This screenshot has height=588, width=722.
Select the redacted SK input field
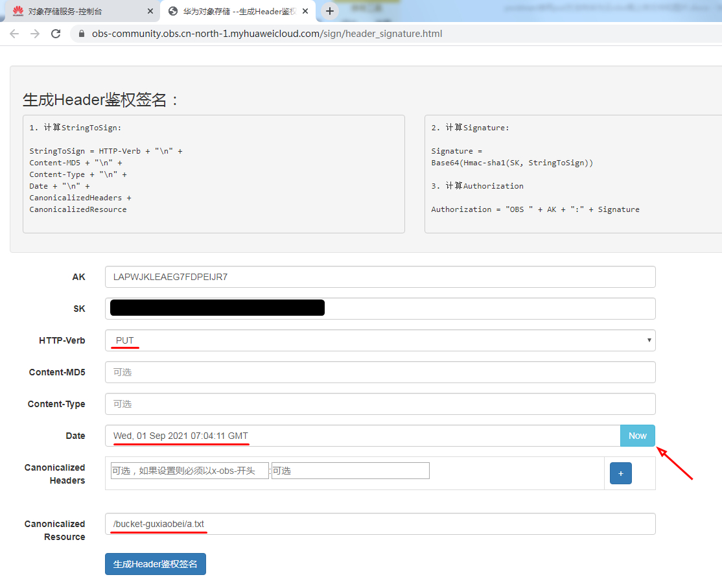pos(380,308)
